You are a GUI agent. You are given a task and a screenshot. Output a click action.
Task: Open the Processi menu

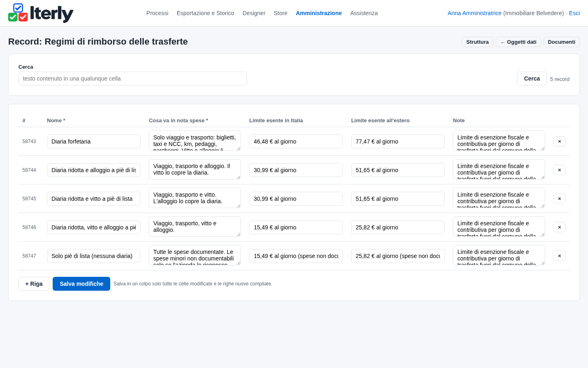pos(157,13)
